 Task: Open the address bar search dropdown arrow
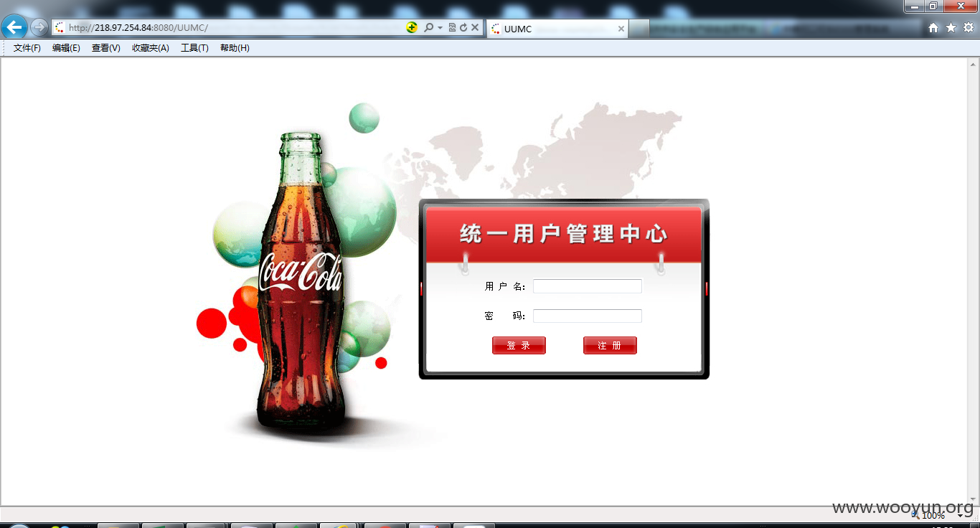tap(440, 28)
